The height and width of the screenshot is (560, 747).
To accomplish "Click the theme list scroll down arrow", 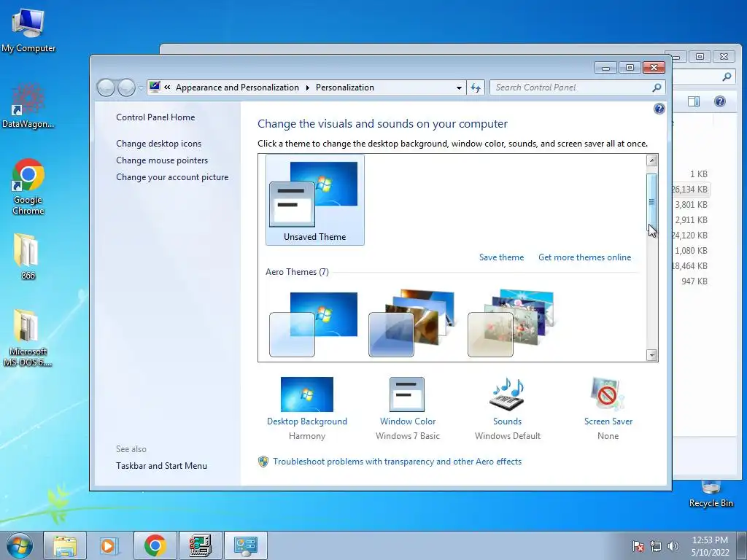I will point(651,355).
